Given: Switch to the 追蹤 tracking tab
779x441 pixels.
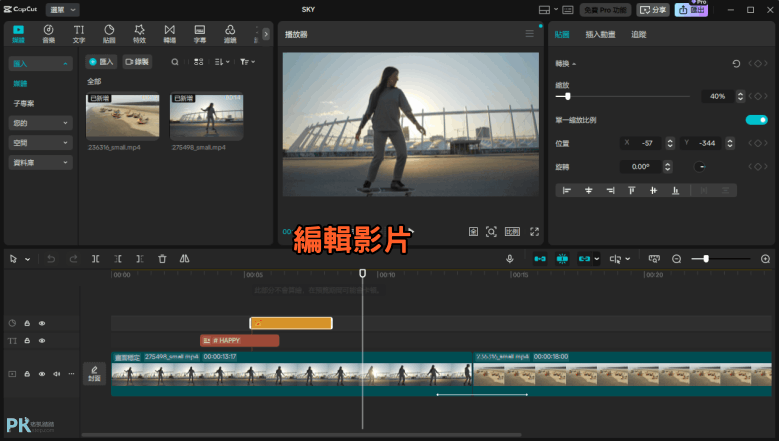Looking at the screenshot, I should pyautogui.click(x=638, y=34).
